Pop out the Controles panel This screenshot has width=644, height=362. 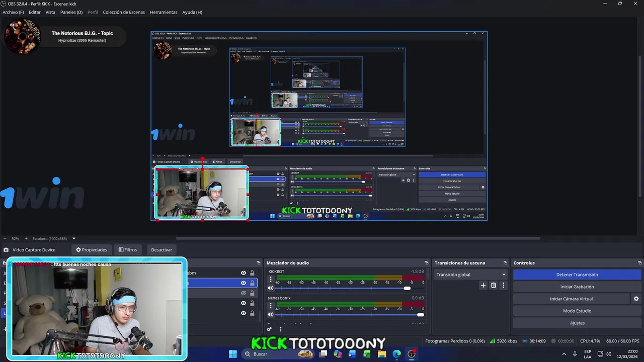[x=640, y=263]
